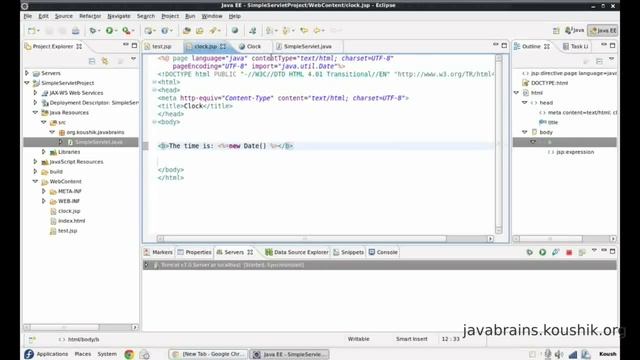Click the Previous Annotation toolbar icon
The image size is (640, 360).
(x=286, y=31)
